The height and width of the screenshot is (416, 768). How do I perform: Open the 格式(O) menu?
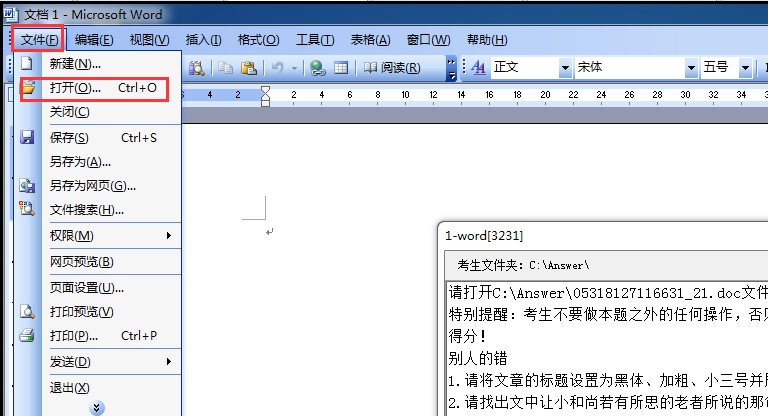258,40
